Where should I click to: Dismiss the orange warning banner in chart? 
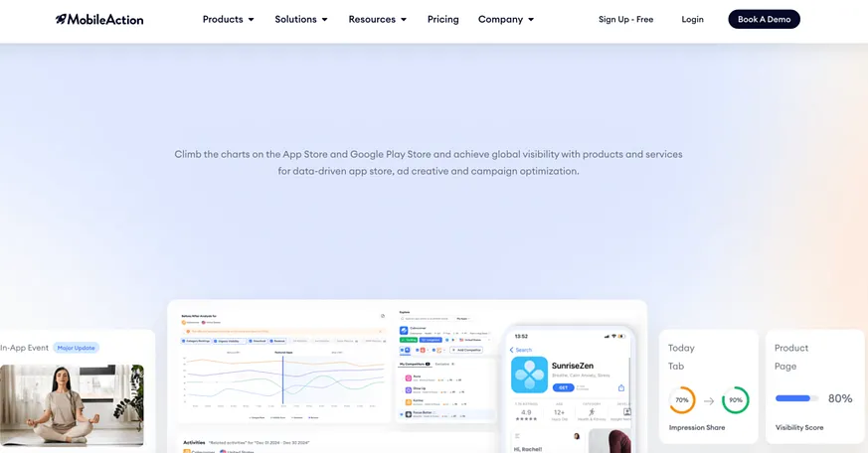pyautogui.click(x=380, y=332)
